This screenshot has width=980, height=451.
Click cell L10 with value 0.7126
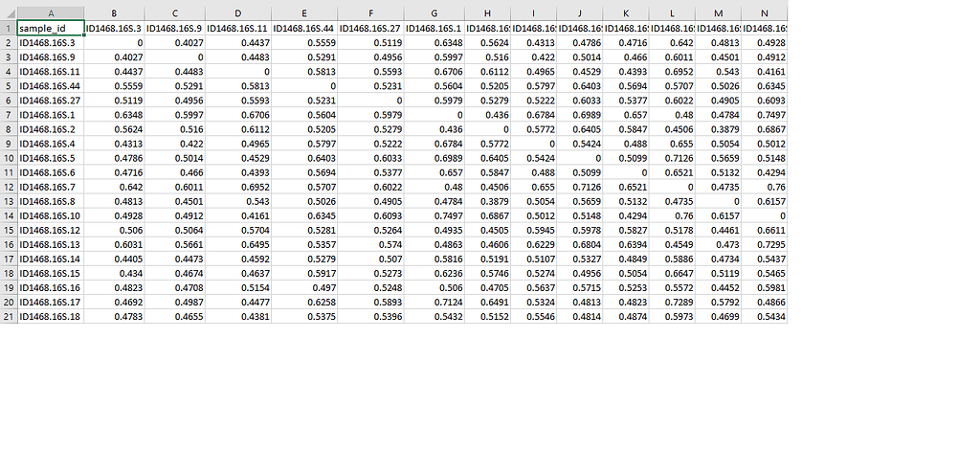tap(673, 158)
